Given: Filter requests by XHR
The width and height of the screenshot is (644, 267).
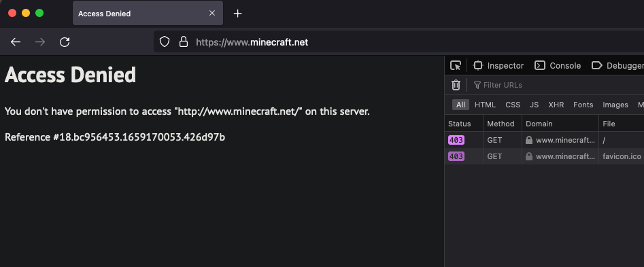Looking at the screenshot, I should click(x=556, y=105).
